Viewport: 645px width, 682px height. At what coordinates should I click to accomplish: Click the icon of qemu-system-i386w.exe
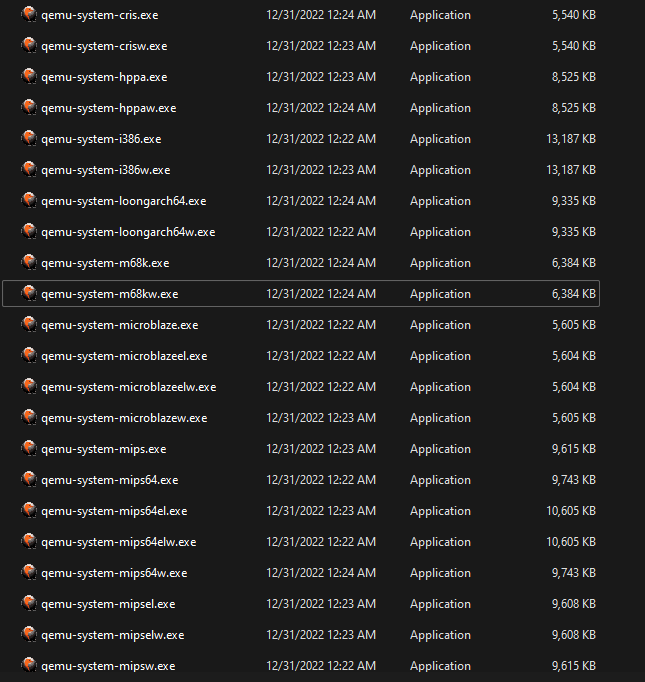[29, 169]
